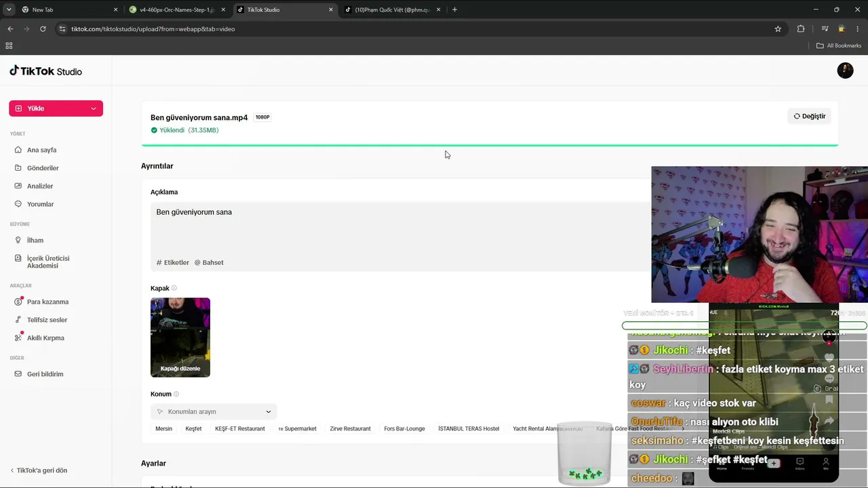Switch to the Phạm Quốc Việt tab
868x488 pixels.
[x=392, y=9]
